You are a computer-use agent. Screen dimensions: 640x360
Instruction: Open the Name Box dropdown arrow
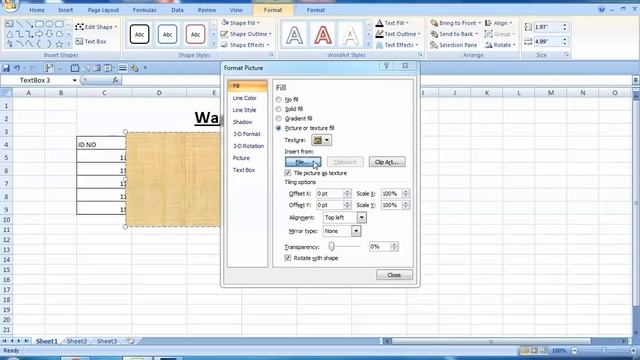(x=75, y=80)
